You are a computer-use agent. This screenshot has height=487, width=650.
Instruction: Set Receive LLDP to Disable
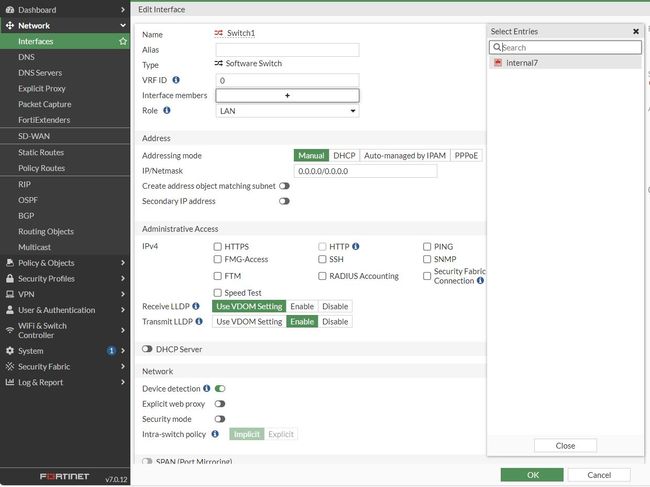(335, 306)
